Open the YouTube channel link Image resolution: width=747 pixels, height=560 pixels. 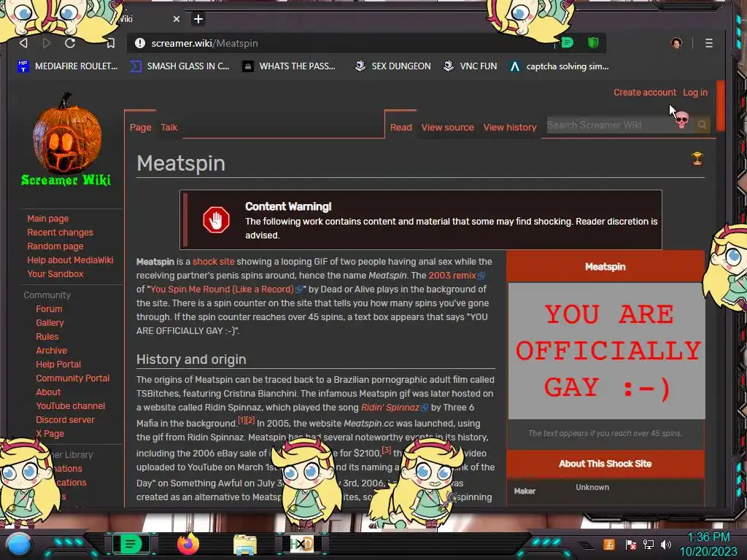[71, 405]
